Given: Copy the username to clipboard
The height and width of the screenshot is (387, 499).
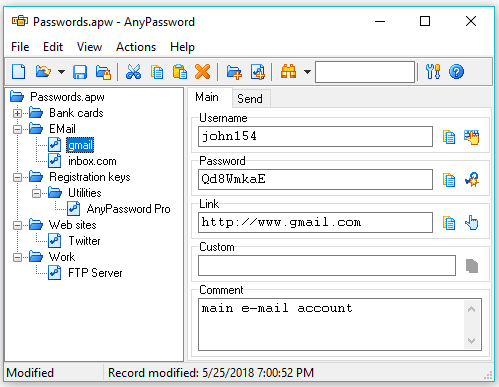Looking at the screenshot, I should point(449,137).
